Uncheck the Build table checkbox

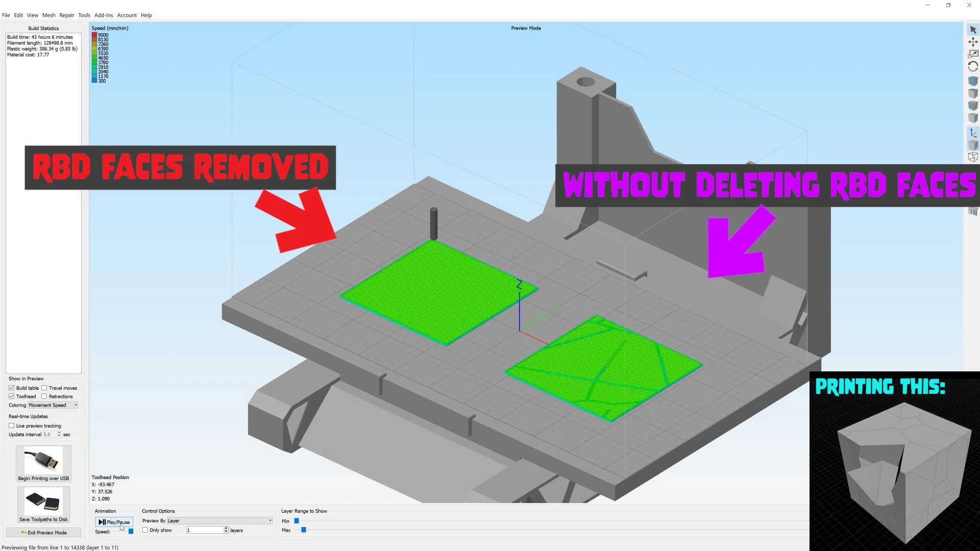pyautogui.click(x=11, y=388)
